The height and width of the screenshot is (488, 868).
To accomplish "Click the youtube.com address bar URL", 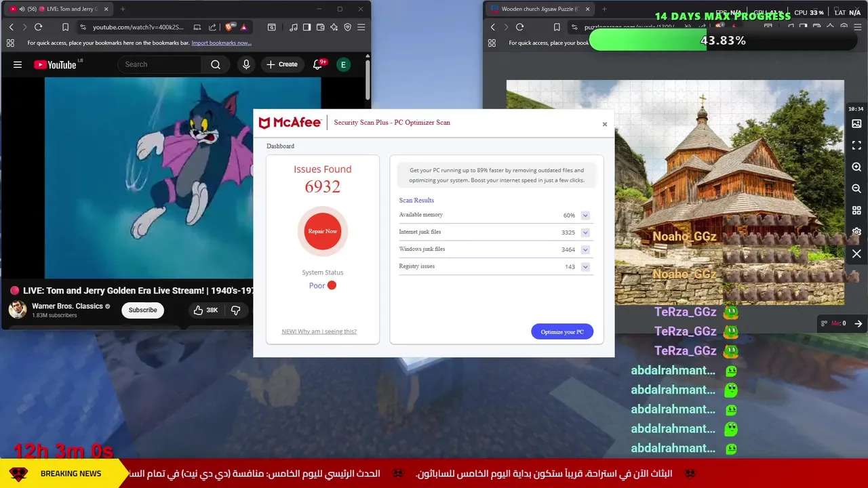I will click(138, 27).
